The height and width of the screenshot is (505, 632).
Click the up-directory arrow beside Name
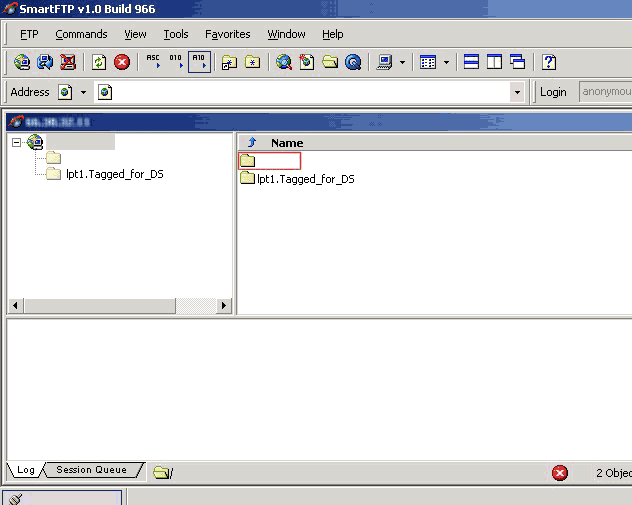[x=252, y=143]
